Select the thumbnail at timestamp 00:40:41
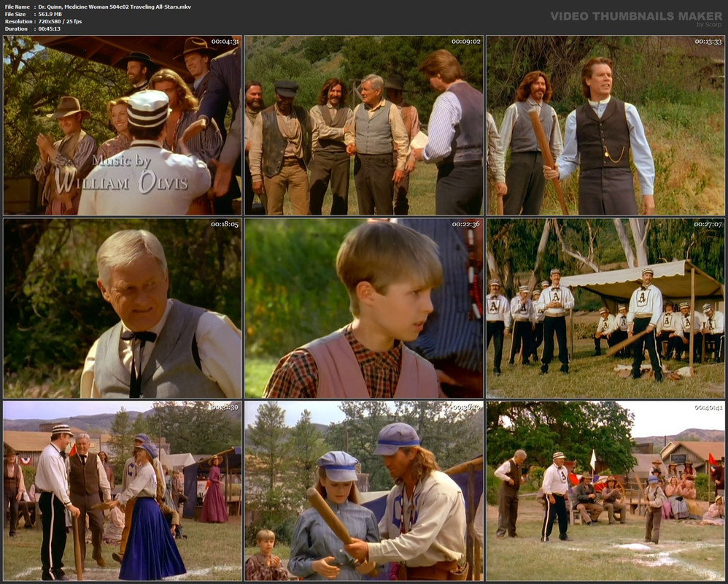This screenshot has height=584, width=728. pyautogui.click(x=605, y=491)
